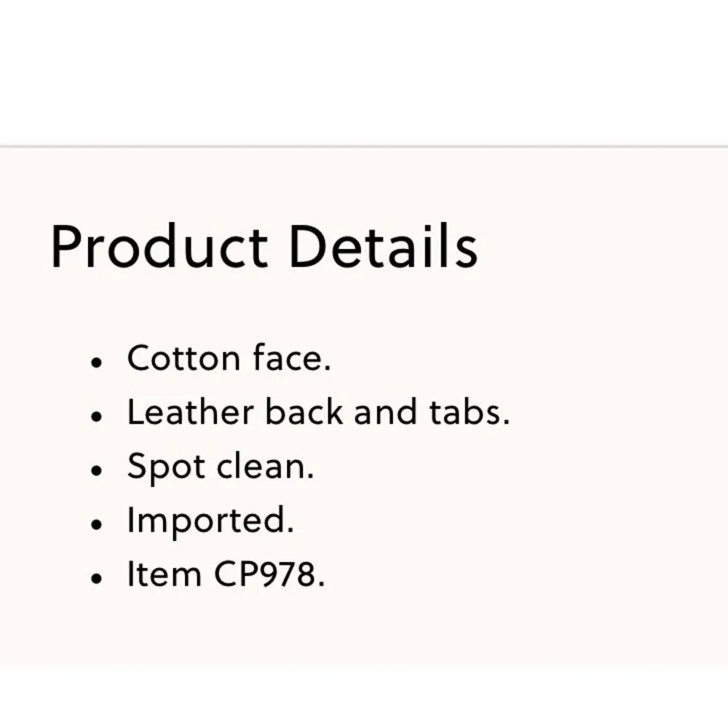Click the bullet before Spot clean.
Image resolution: width=728 pixels, height=728 pixels.
97,470
